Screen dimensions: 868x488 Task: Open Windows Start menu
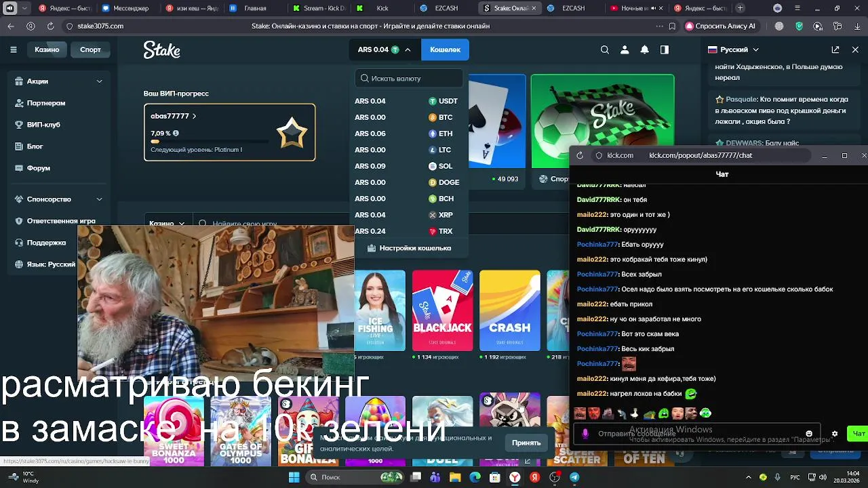[294, 477]
